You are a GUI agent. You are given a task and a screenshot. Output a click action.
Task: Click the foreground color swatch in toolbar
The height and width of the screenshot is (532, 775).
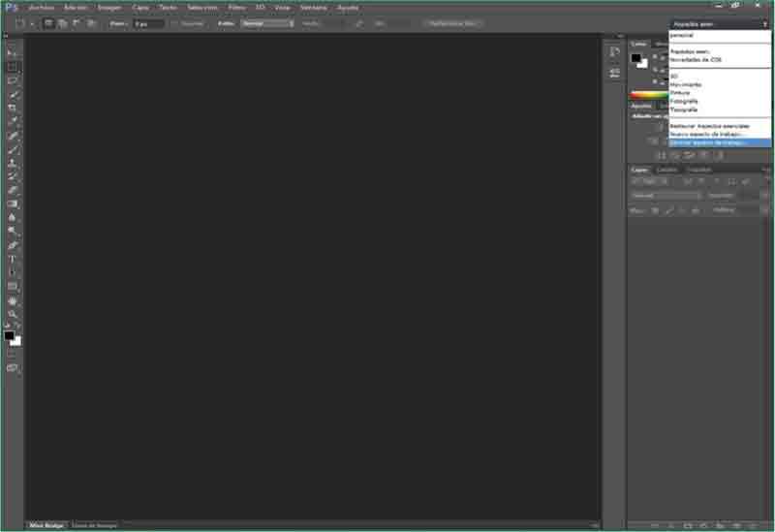9,335
